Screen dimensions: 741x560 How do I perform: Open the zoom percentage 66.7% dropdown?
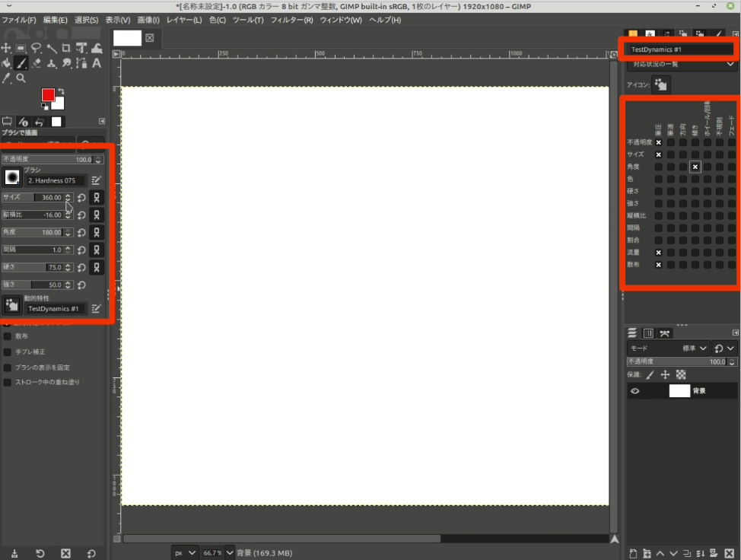point(216,552)
